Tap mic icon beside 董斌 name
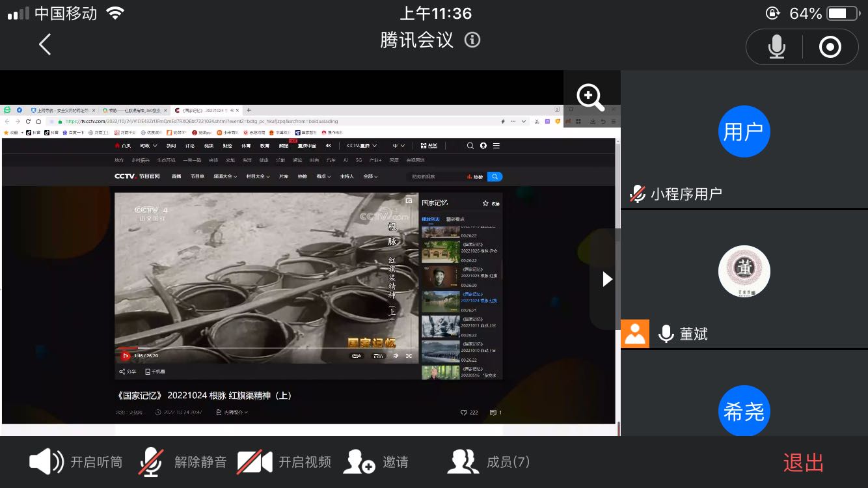Image resolution: width=868 pixels, height=488 pixels. click(666, 334)
